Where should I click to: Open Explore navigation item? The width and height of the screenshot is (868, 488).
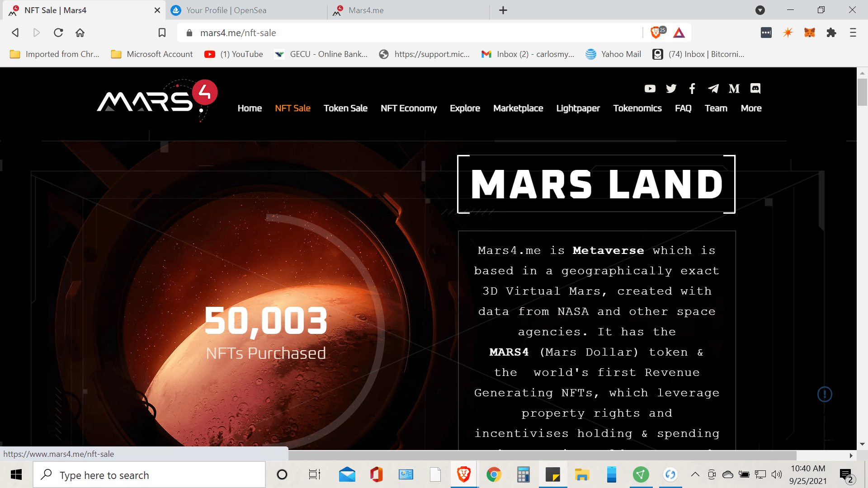pos(465,108)
